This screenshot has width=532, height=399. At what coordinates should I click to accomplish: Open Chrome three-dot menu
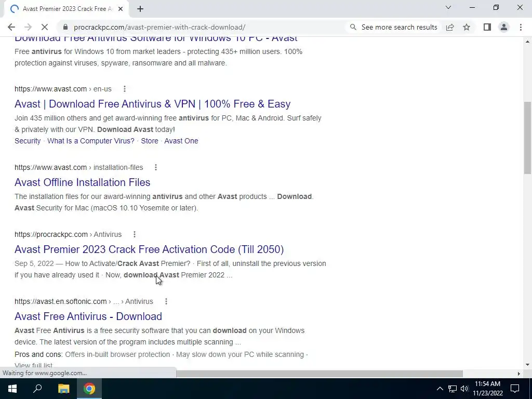[521, 27]
